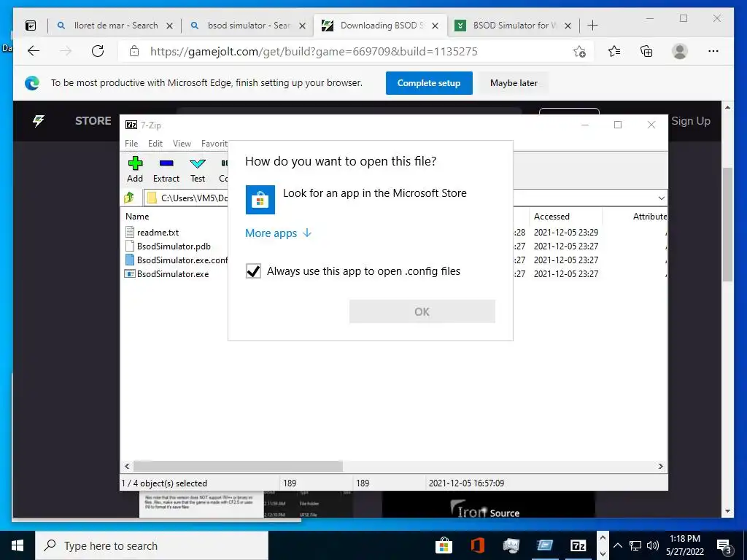Click the OK button in the dialog

[422, 311]
